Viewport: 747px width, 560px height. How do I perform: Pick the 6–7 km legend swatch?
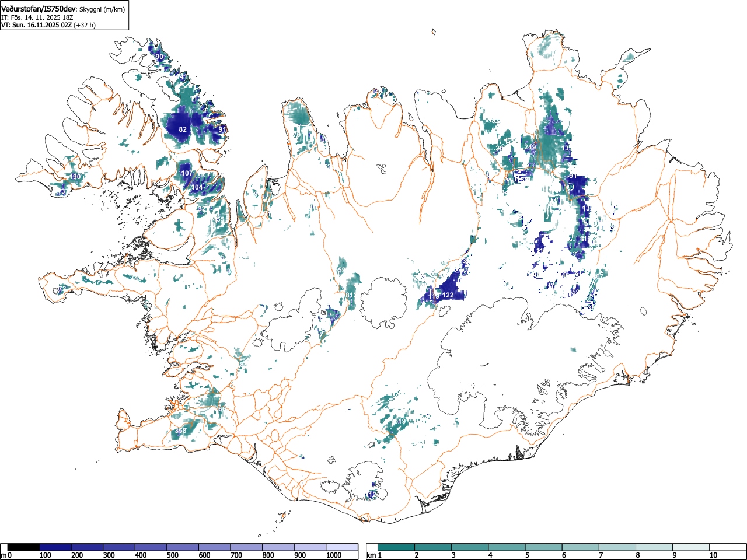tap(580, 547)
